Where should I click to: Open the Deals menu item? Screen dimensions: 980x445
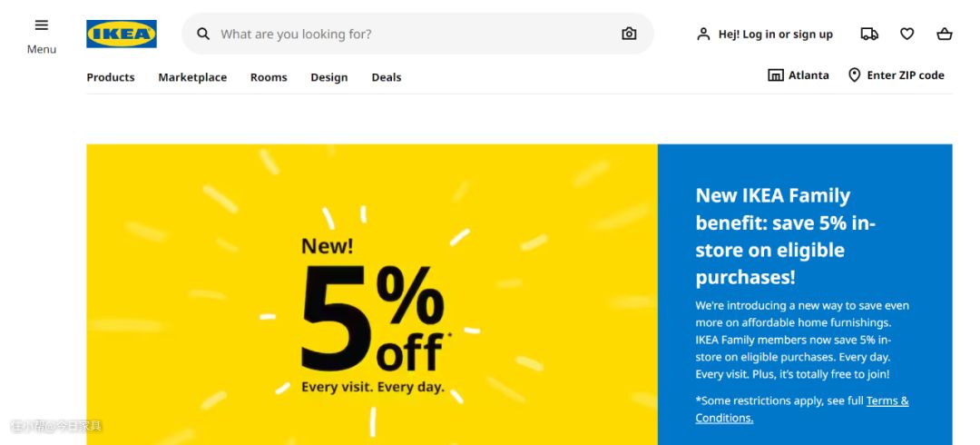(387, 77)
